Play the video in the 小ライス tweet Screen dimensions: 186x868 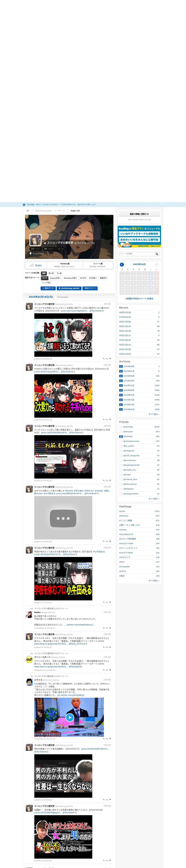(x=70, y=718)
